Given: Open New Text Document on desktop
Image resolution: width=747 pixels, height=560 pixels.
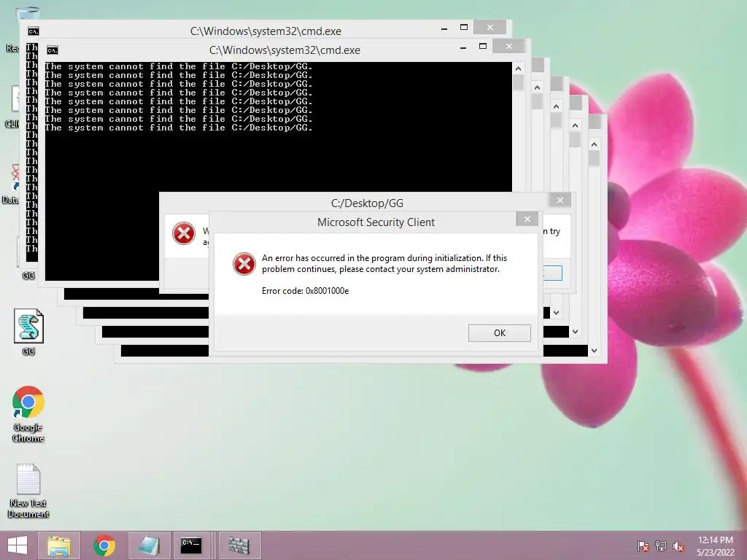Looking at the screenshot, I should pos(28,491).
